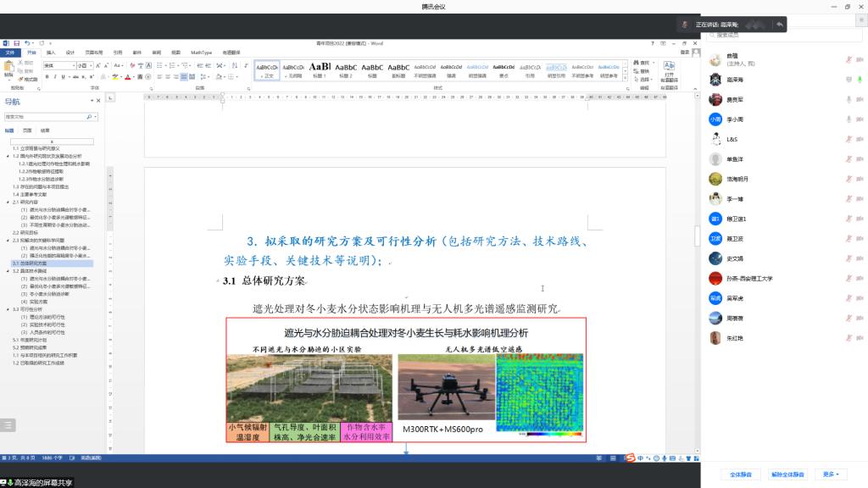This screenshot has width=868, height=488.
Task: Open the 插入 ribbon tab
Action: [51, 52]
